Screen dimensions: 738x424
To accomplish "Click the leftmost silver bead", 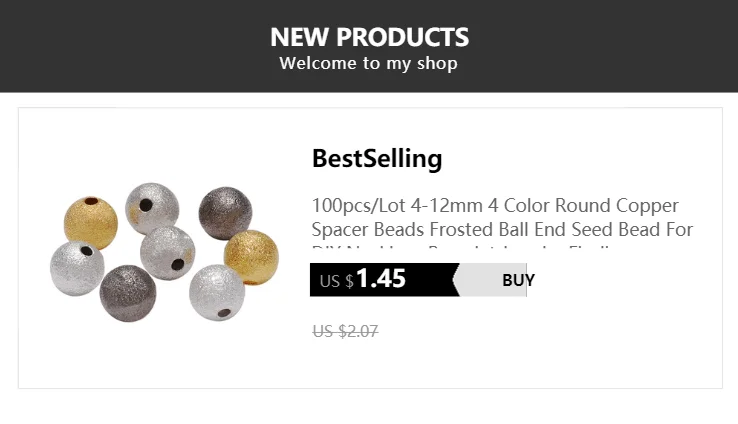I will pyautogui.click(x=77, y=266).
